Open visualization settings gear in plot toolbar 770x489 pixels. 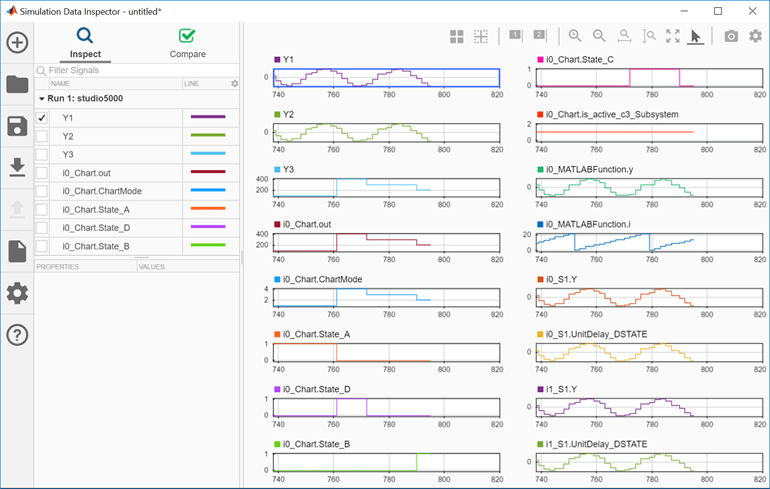pos(755,36)
